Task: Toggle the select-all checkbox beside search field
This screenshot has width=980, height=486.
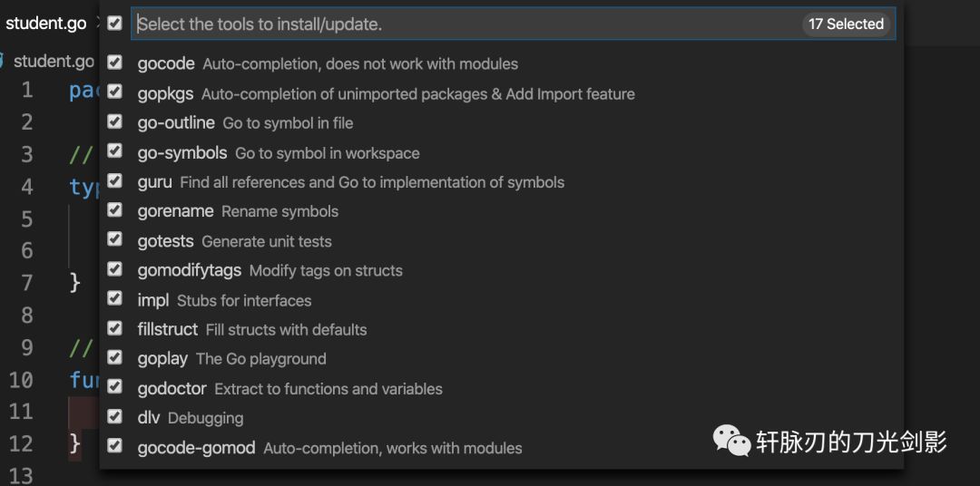Action: pyautogui.click(x=114, y=24)
